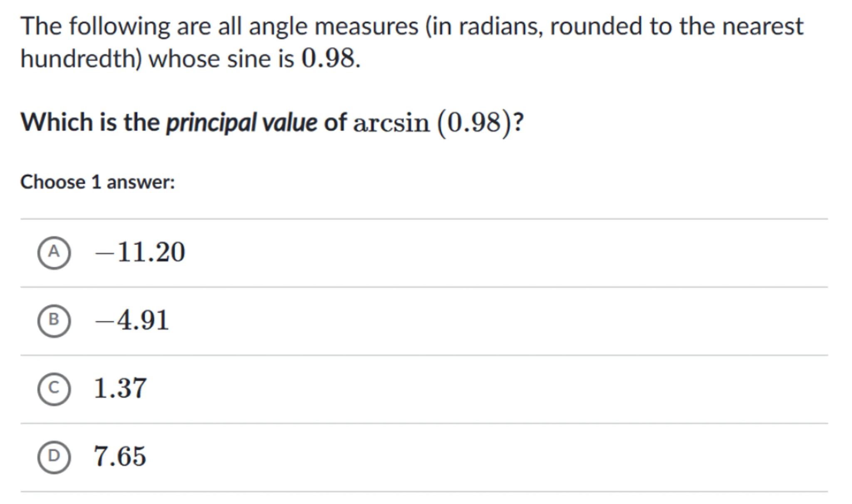This screenshot has width=852, height=504.
Task: Click the question mark after arcsin (0.98)
Action: 519,123
